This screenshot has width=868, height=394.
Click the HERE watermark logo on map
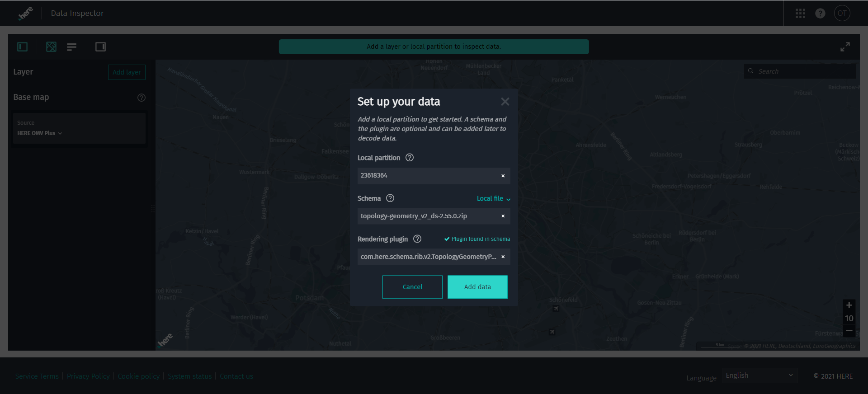pos(165,340)
